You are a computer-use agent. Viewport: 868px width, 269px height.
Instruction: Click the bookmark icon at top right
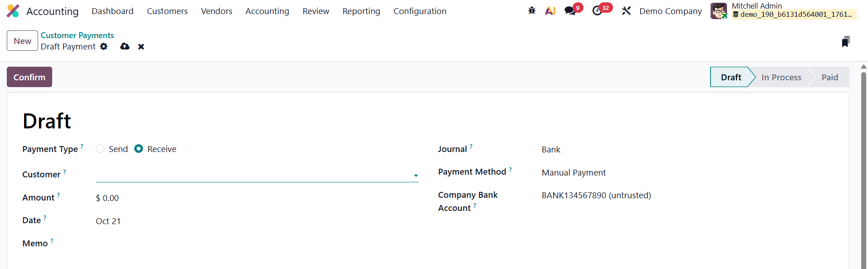845,42
